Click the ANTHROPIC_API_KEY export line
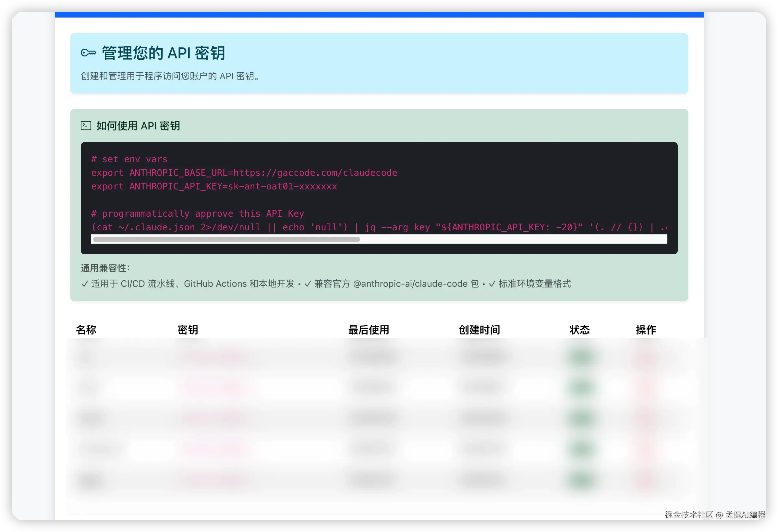 point(214,187)
